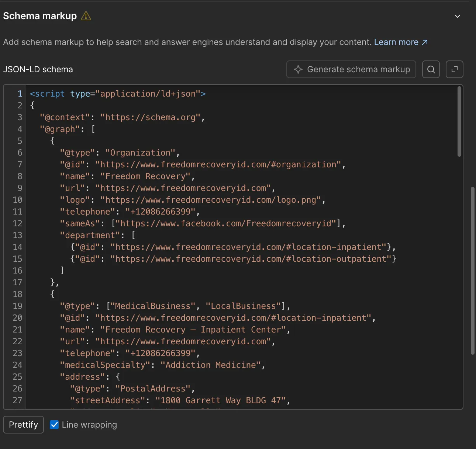Image resolution: width=476 pixels, height=449 pixels.
Task: Expand the code editor to fullscreen
Action: click(455, 69)
